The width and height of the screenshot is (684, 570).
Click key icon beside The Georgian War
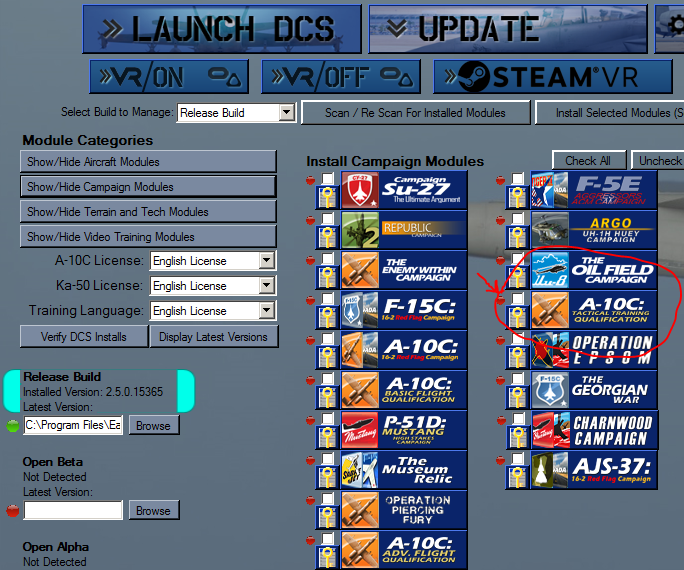point(517,398)
